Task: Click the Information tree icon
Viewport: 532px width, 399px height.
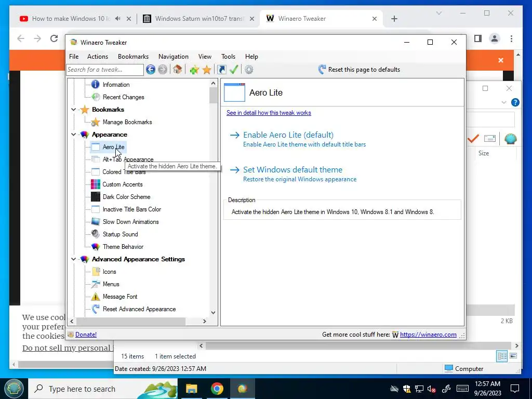Action: (x=96, y=85)
